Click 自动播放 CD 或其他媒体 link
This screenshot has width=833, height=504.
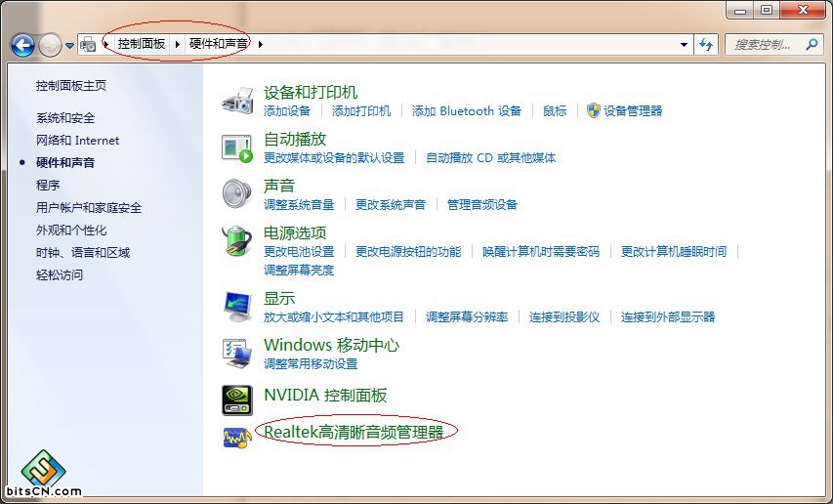[x=491, y=157]
